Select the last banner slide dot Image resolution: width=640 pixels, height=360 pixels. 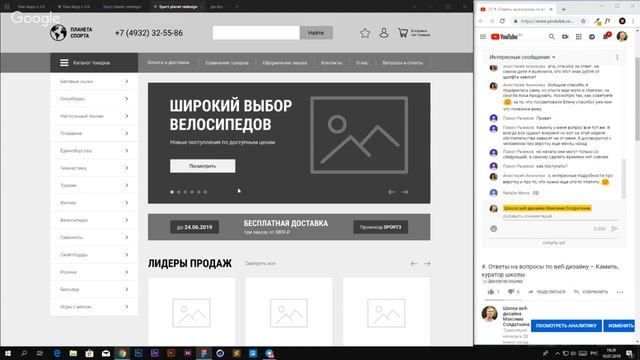click(205, 192)
